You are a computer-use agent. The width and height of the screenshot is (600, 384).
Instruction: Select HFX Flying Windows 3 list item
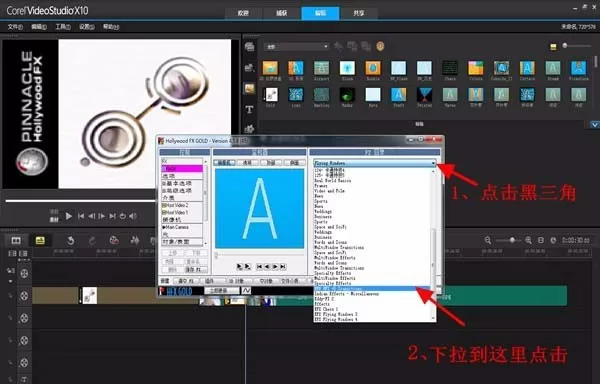tap(336, 314)
